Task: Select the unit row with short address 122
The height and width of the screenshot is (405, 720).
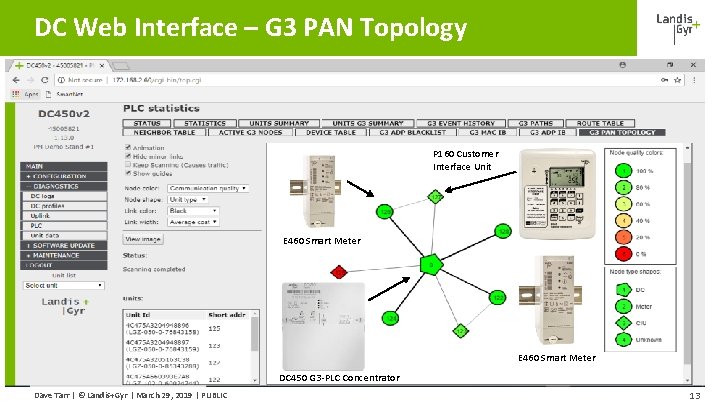Action: [x=187, y=379]
